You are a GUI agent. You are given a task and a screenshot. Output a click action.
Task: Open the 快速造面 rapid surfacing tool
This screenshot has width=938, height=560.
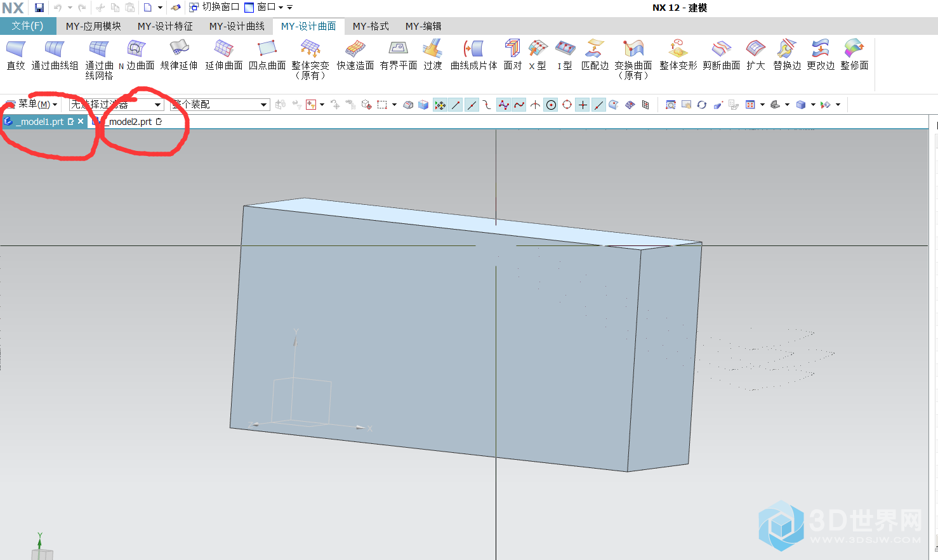pos(355,55)
